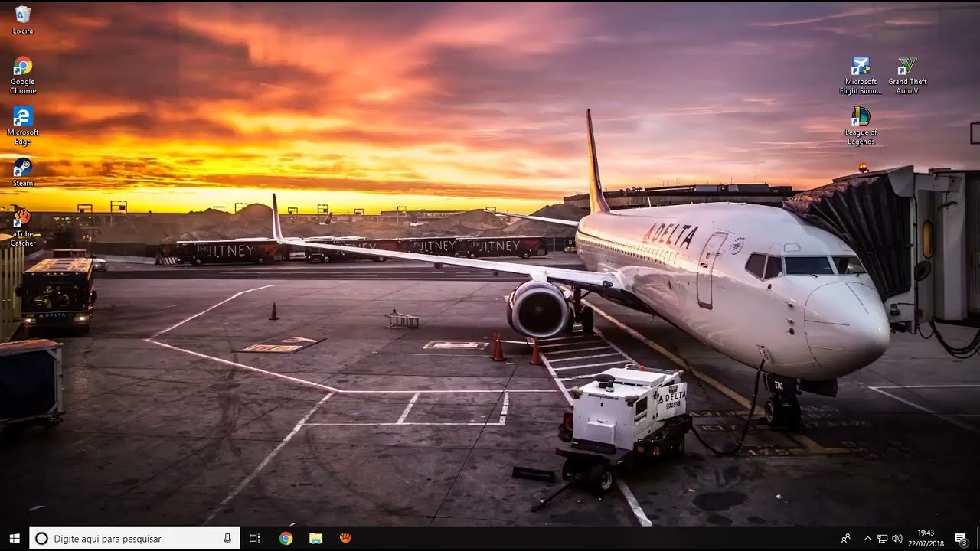Select the Microsoft Flight Simulator shortcut
The image size is (980, 551).
[x=861, y=75]
